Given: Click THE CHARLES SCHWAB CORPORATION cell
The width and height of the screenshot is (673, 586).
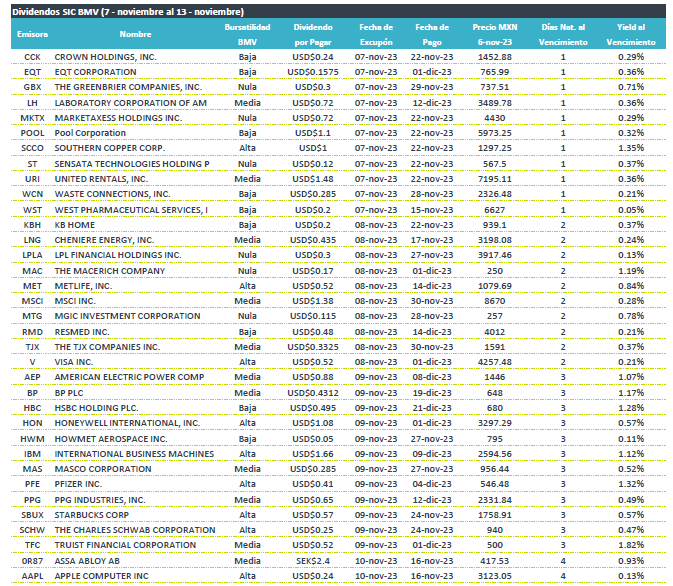Looking at the screenshot, I should tap(135, 530).
